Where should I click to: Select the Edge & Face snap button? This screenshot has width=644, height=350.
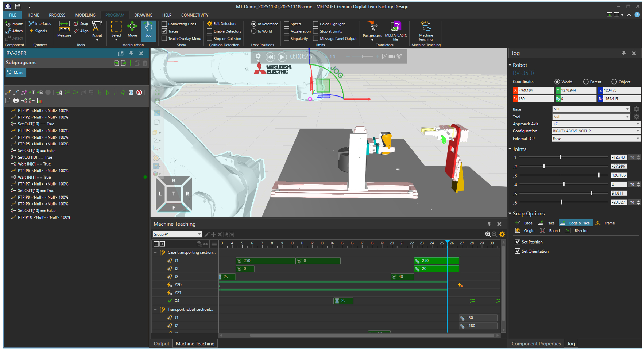[x=576, y=223]
